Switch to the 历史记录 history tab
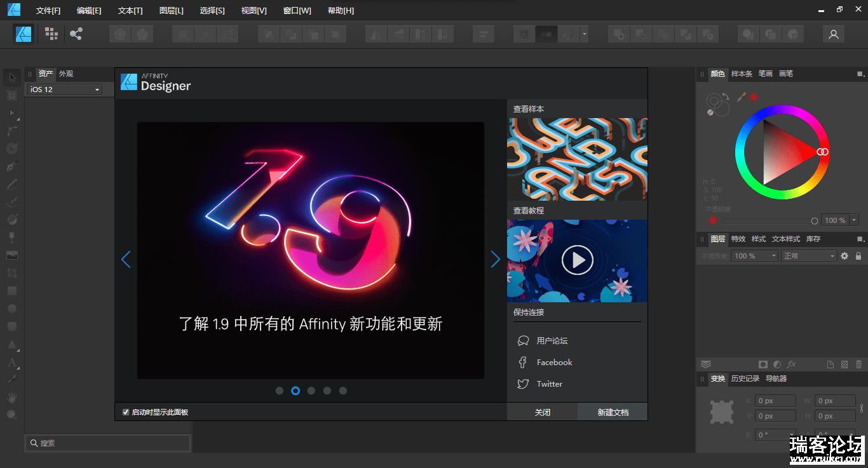The image size is (868, 468). coord(745,378)
